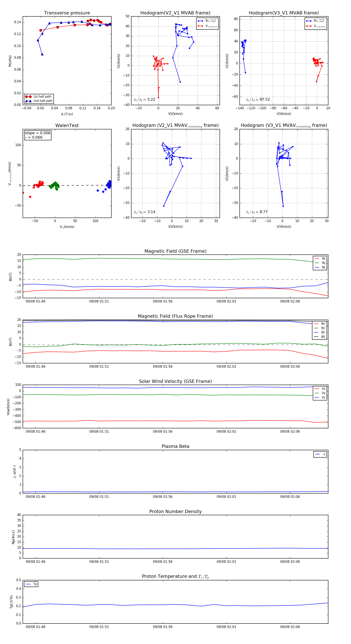Click the V remaining legend in V3_V1 MVAB hodogram
Image resolution: width=351 pixels, height=644 pixels.
pos(316,26)
